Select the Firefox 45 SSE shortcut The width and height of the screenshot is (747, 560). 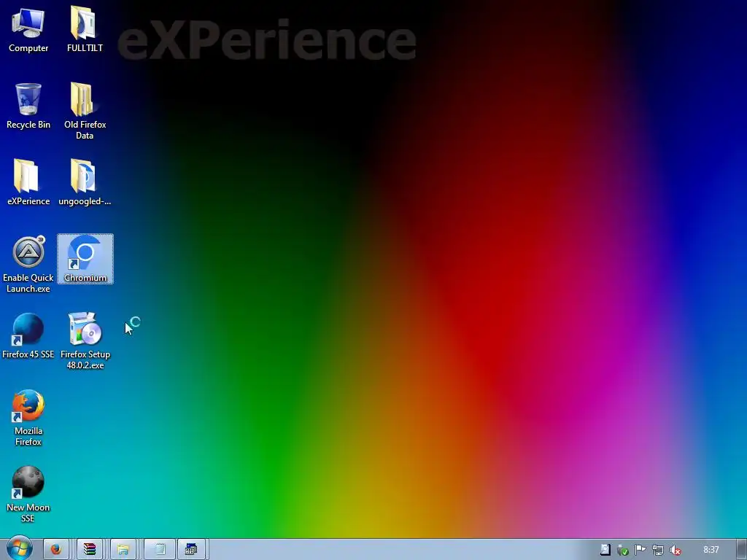(28, 336)
